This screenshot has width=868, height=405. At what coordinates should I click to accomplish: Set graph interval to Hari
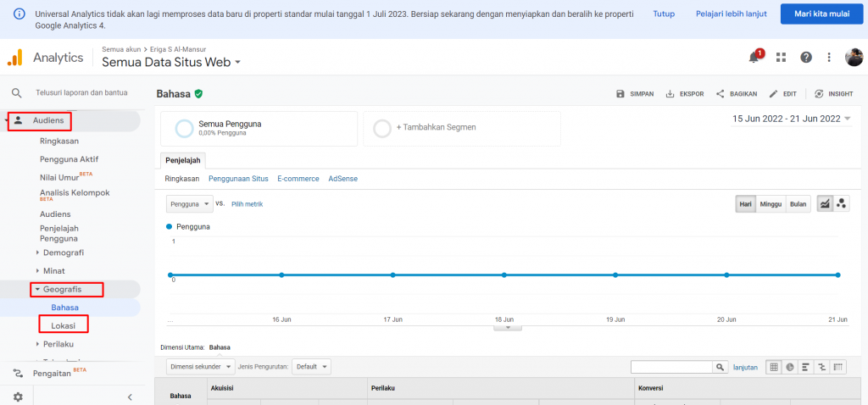(x=746, y=204)
